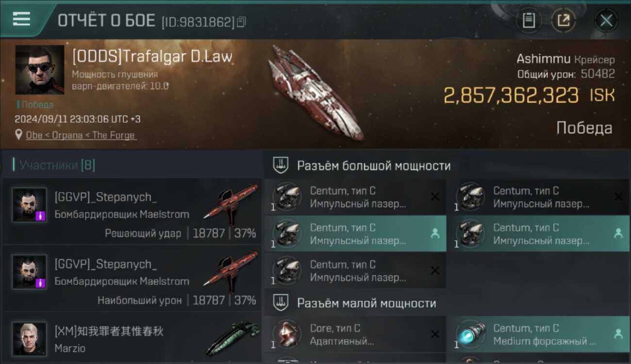Click Trafalgar D.Law's pilot portrait
Screen dimensions: 631x364
click(x=40, y=70)
